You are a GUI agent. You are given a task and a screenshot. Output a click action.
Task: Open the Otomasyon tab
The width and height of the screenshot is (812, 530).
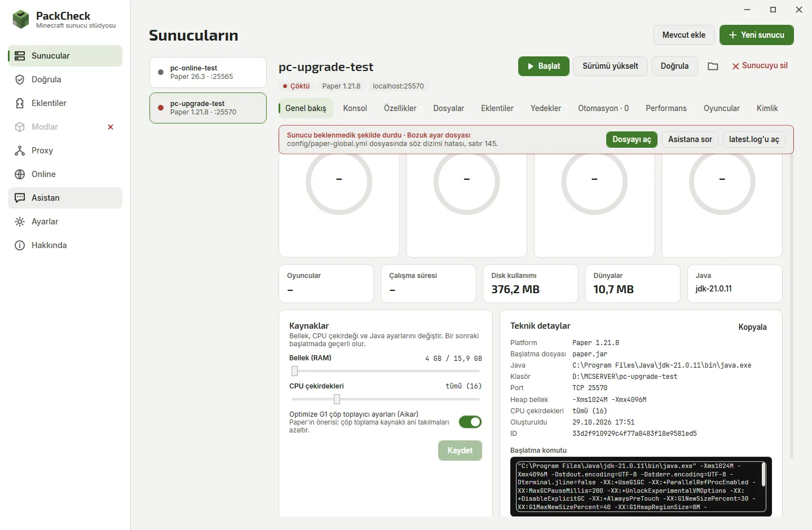(603, 108)
